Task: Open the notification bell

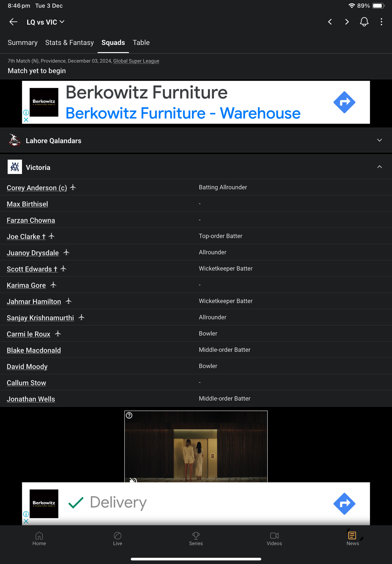Action: click(364, 22)
